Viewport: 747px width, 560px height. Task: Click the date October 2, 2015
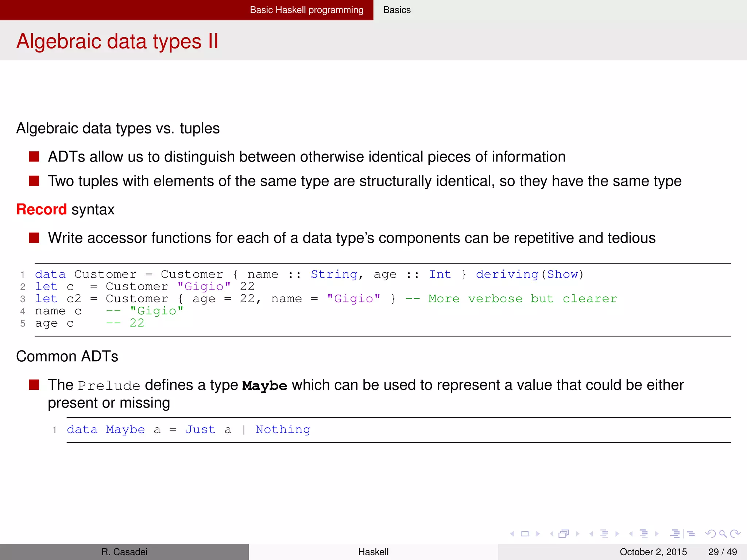tap(653, 552)
